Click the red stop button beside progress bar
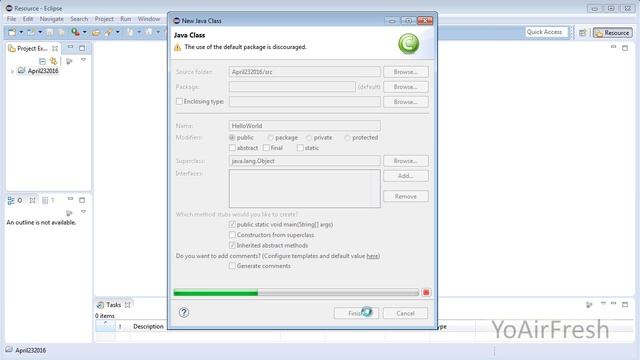The height and width of the screenshot is (360, 640). (x=426, y=292)
